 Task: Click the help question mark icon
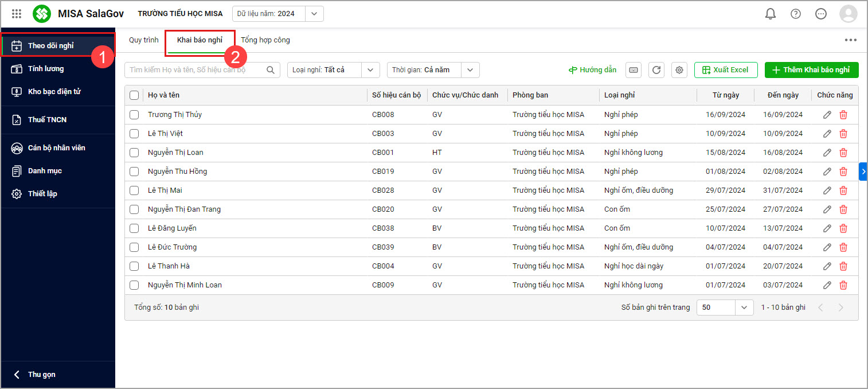795,14
